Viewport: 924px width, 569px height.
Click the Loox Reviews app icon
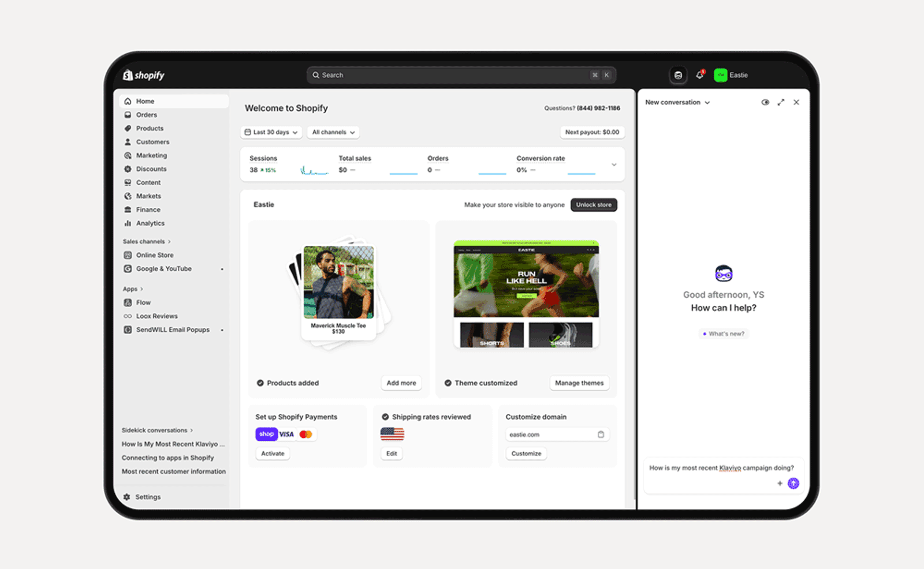(x=128, y=316)
